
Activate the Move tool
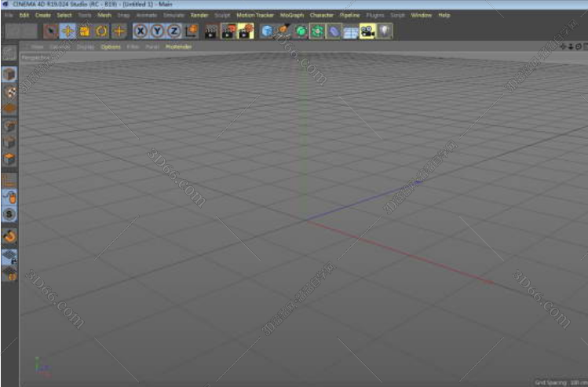[x=68, y=31]
